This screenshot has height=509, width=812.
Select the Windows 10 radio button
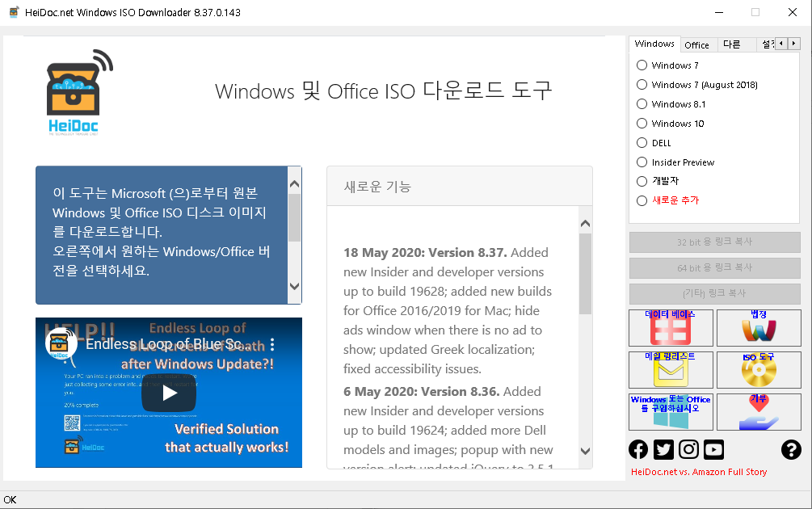642,124
